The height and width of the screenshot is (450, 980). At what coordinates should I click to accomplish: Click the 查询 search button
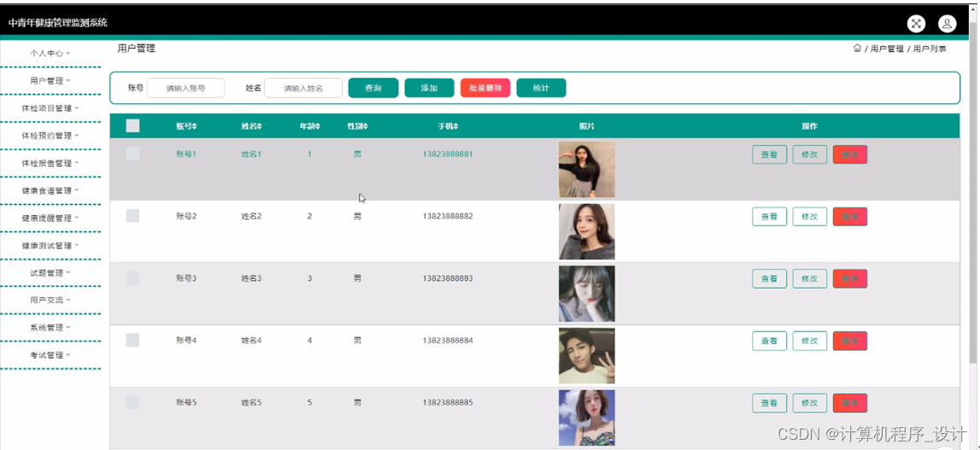pyautogui.click(x=373, y=88)
